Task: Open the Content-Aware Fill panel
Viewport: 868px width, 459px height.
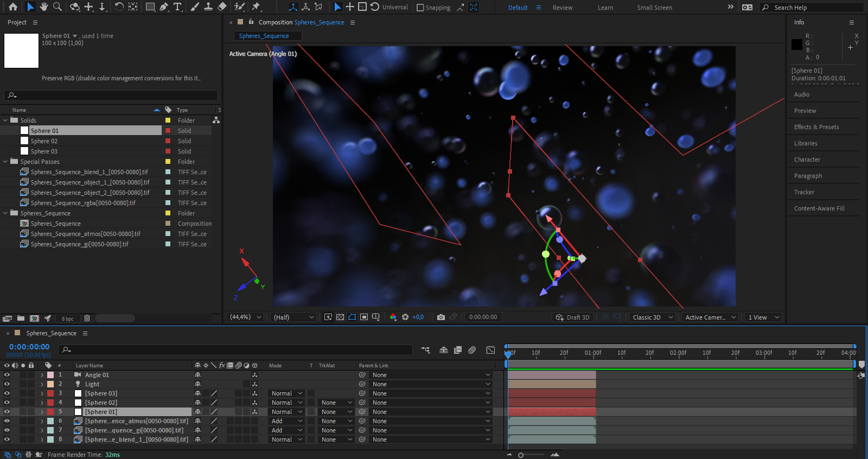Action: point(819,208)
